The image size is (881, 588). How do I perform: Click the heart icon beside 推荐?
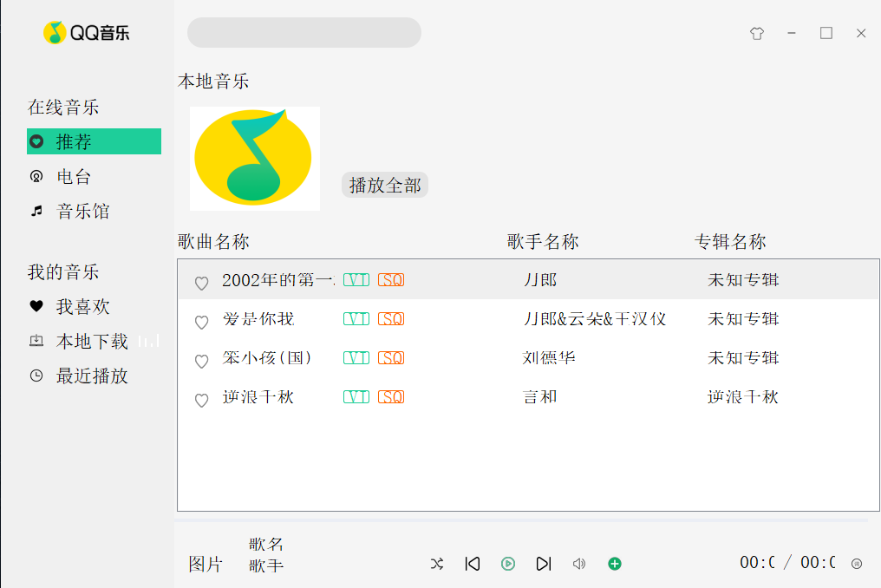36,141
